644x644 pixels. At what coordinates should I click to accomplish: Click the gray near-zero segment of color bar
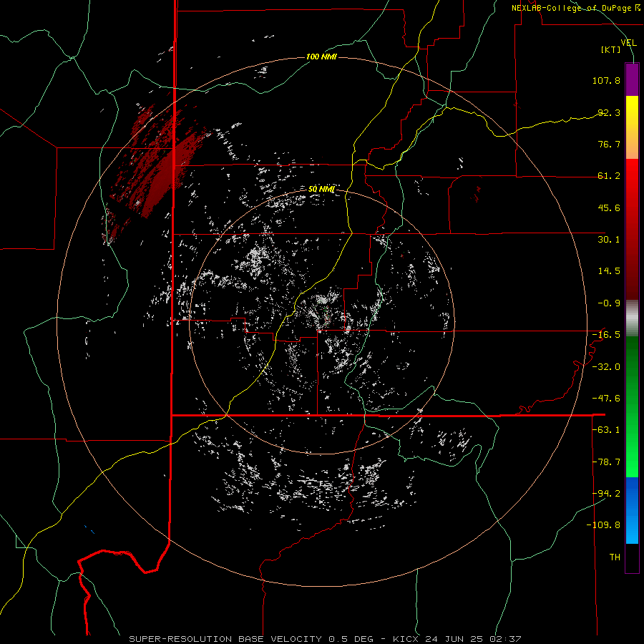pyautogui.click(x=632, y=318)
